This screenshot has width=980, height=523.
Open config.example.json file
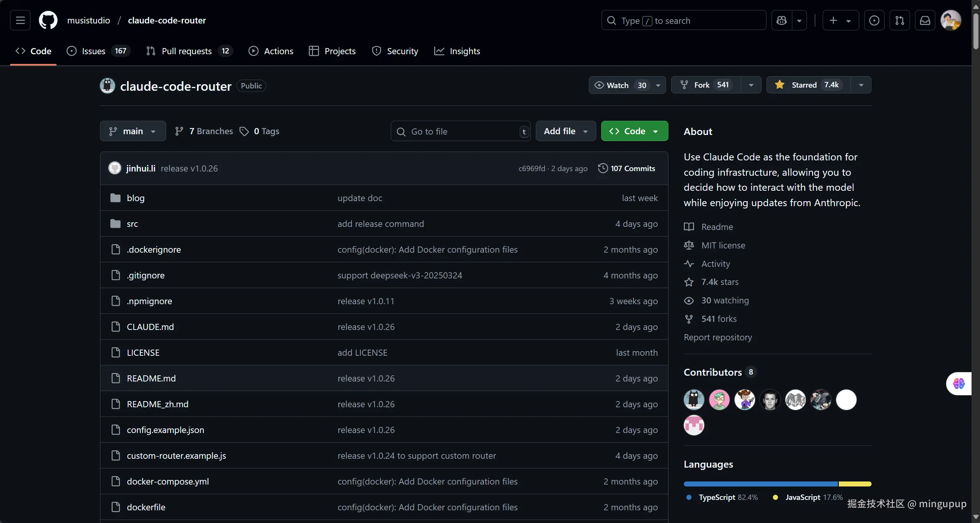(165, 430)
